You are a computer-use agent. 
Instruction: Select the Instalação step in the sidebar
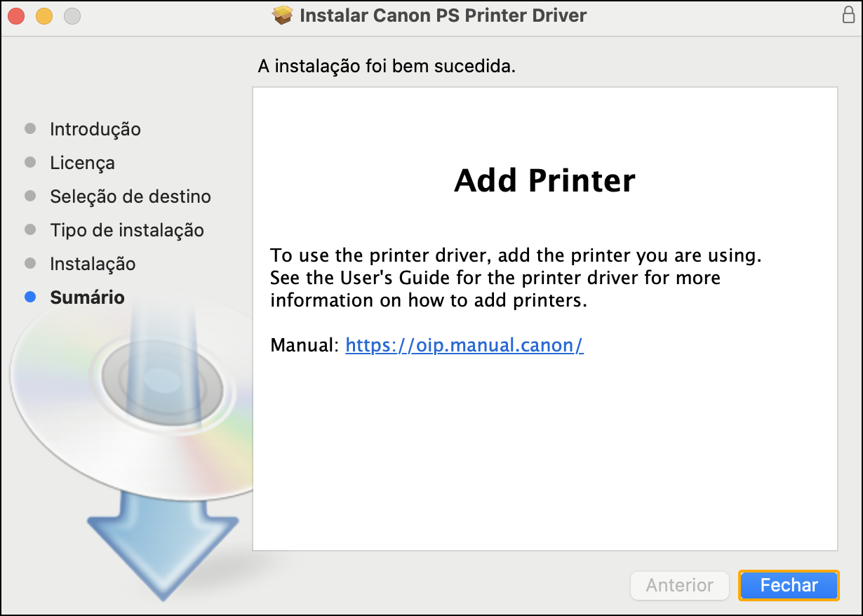[x=93, y=264]
